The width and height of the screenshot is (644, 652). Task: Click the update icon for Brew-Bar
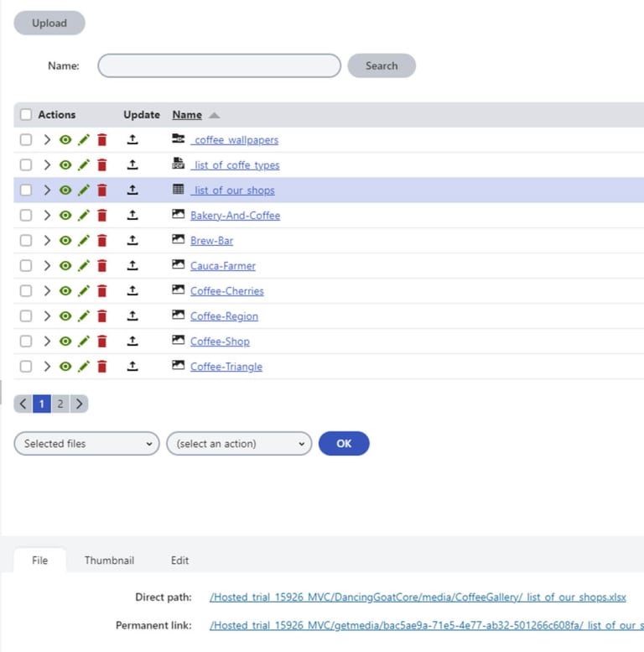(x=132, y=240)
